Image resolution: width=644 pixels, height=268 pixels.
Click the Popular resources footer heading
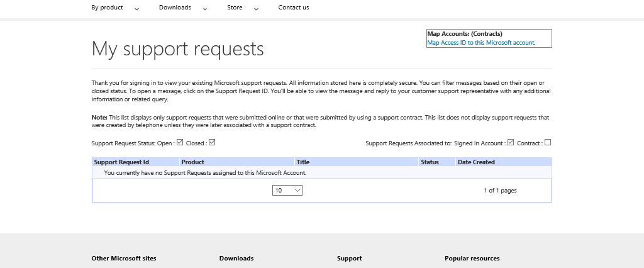pos(472,259)
